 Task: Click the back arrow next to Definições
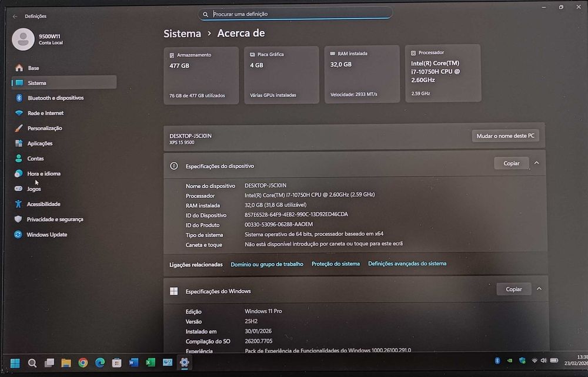tap(15, 16)
